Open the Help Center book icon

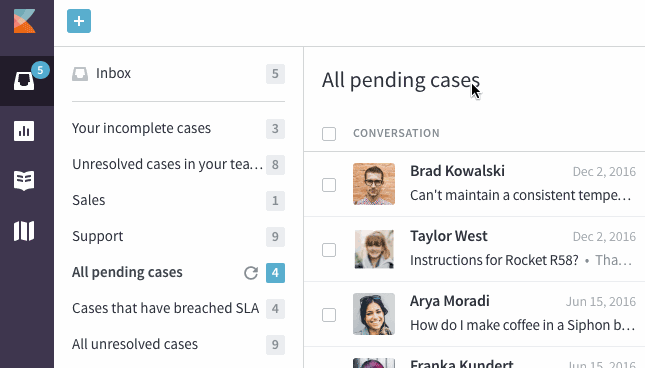click(x=24, y=181)
